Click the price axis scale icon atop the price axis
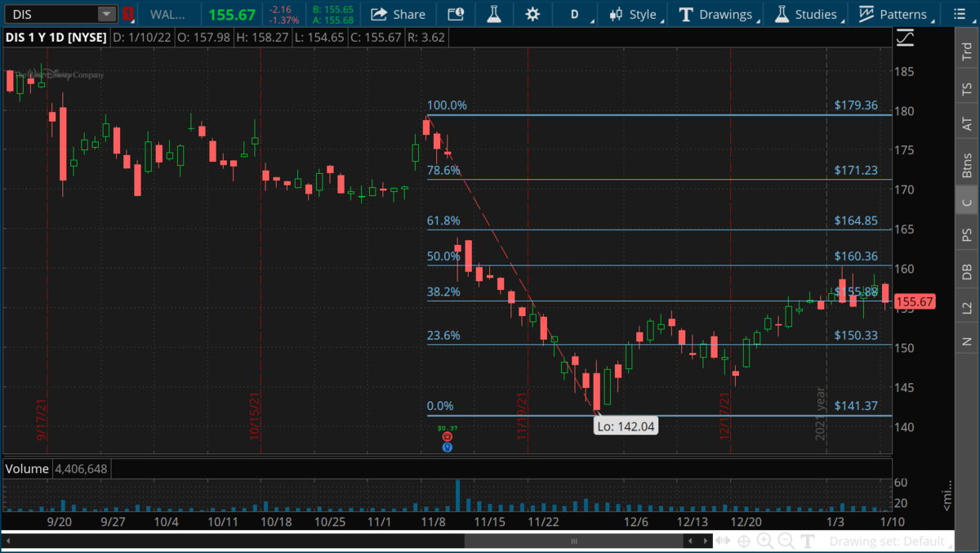980x553 pixels. pyautogui.click(x=905, y=38)
